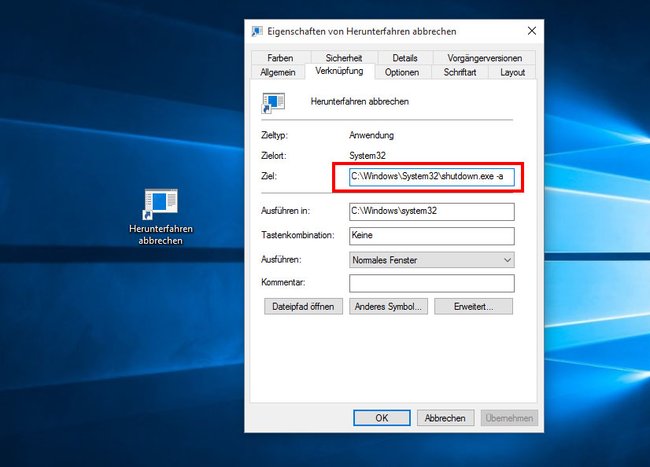The width and height of the screenshot is (650, 467).
Task: Click the Zieltyp: label
Action: click(274, 135)
